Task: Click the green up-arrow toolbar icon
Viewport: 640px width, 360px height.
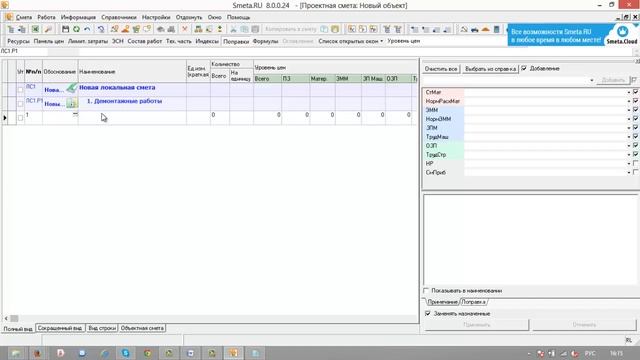Action: click(x=220, y=29)
